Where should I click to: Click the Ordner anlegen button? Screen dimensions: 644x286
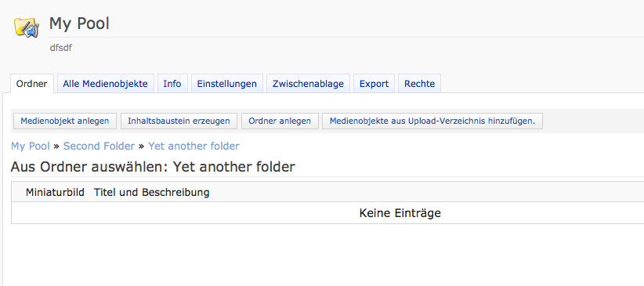pos(280,121)
